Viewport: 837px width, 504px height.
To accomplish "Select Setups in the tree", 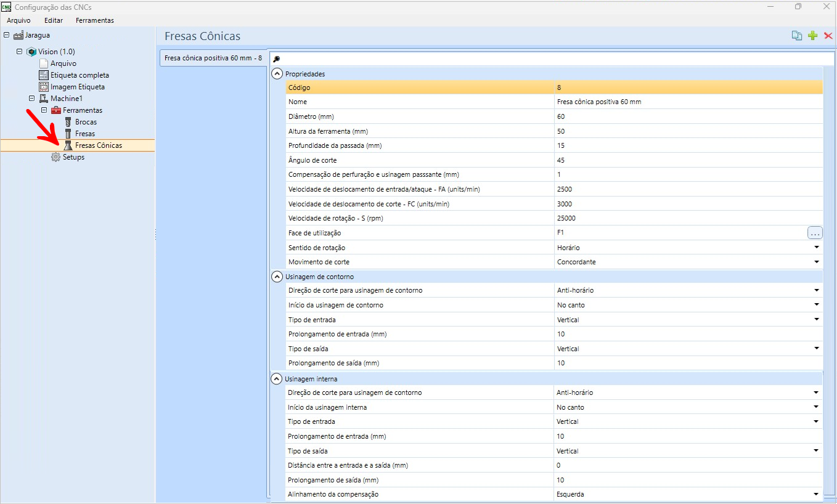I will tap(73, 157).
